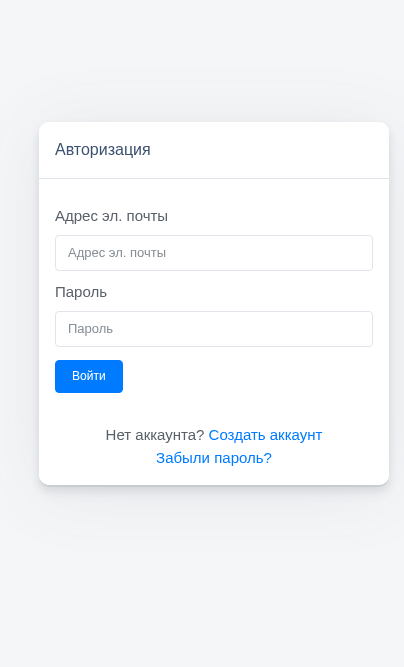Click the Войти button

89,376
